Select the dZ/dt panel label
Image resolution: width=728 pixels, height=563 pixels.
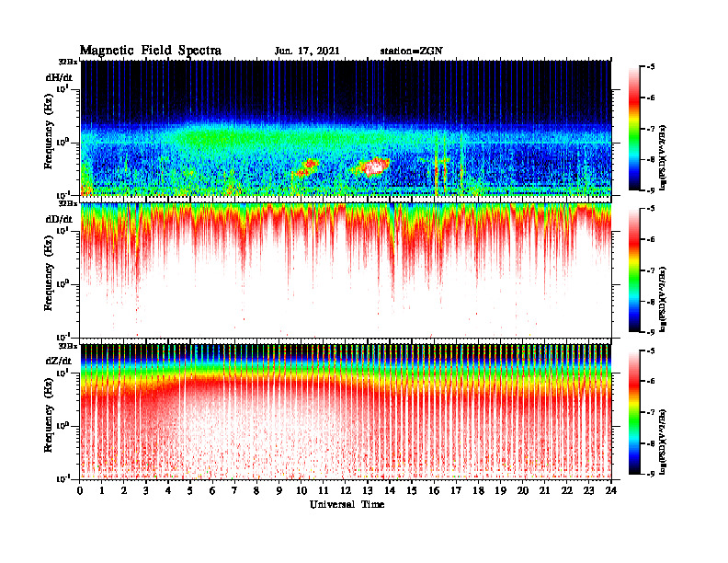point(59,361)
